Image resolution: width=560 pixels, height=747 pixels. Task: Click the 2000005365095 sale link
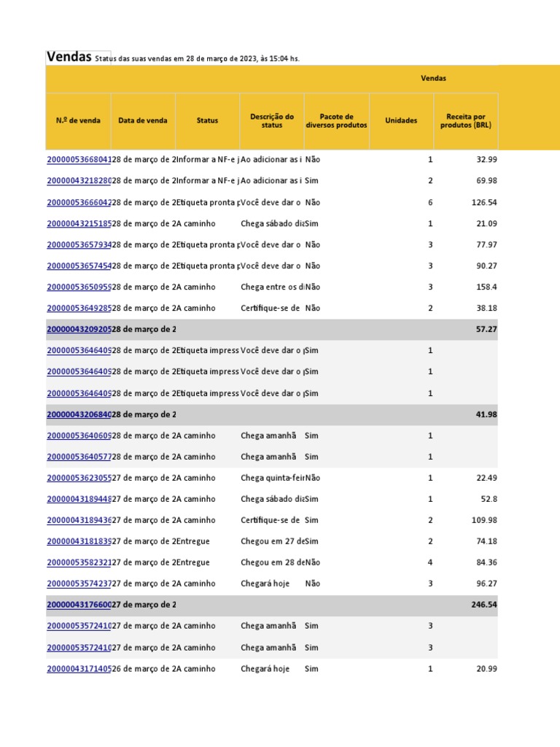point(79,287)
